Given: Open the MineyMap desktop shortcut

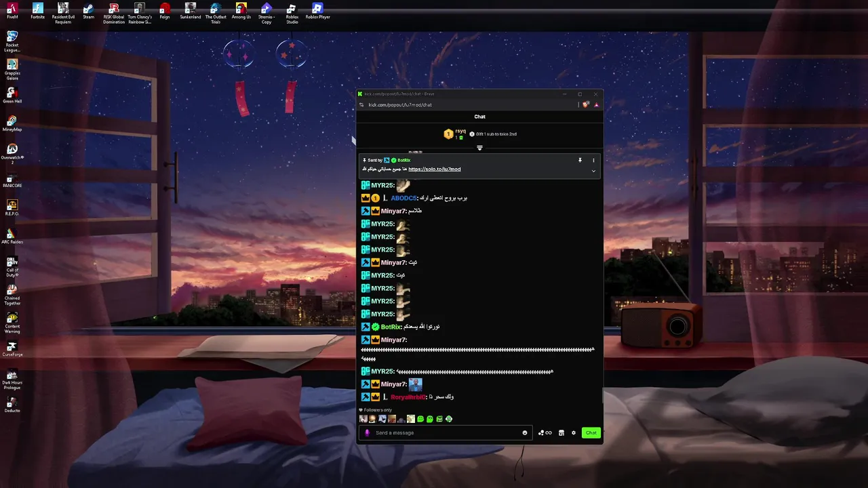Looking at the screenshot, I should 12,124.
